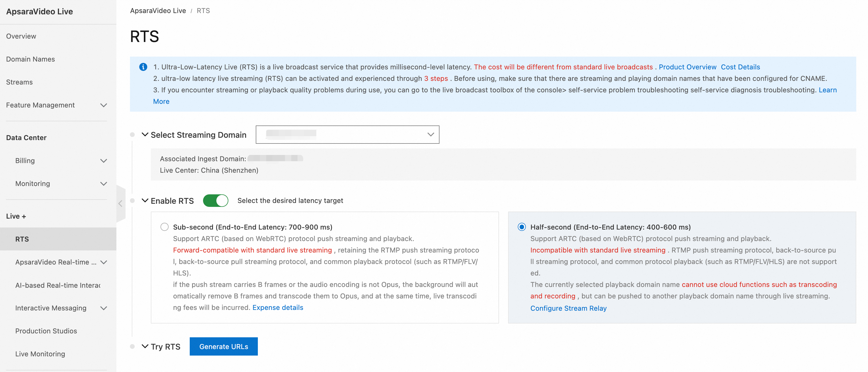Viewport: 868px width, 372px height.
Task: Expand the ApsaraVideo Real-time submenu chevron
Action: (x=104, y=262)
